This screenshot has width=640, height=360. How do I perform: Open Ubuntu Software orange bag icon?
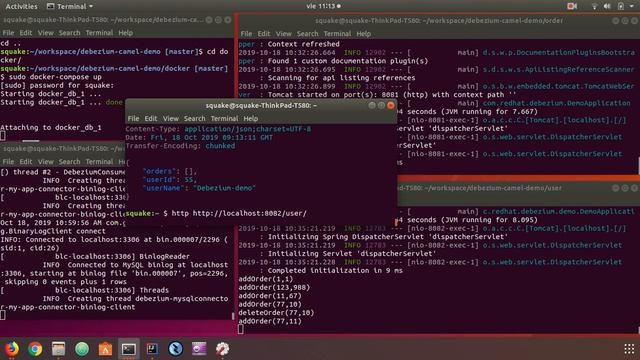pos(105,349)
